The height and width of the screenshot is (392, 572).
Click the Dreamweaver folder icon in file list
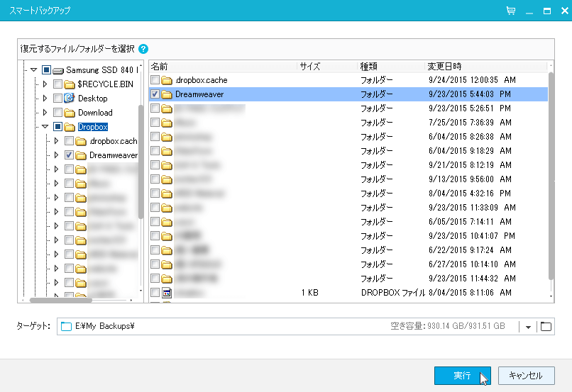[167, 94]
